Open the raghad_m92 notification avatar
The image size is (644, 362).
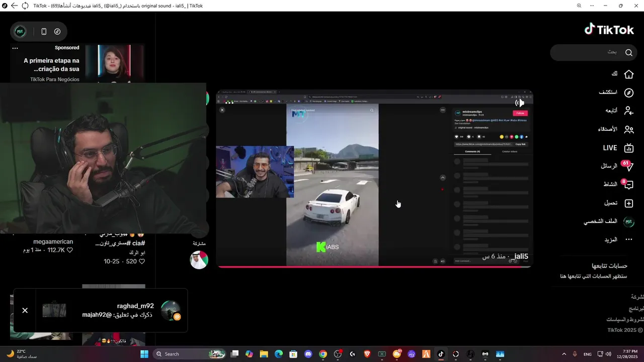tap(171, 310)
